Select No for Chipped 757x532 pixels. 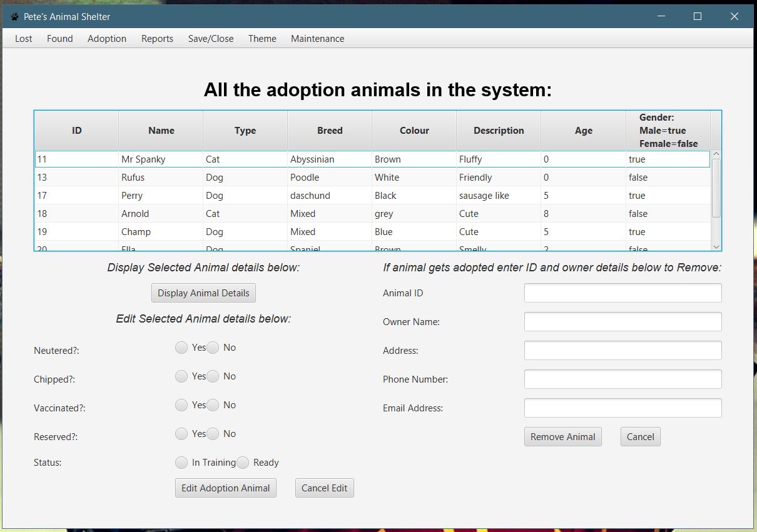[213, 376]
